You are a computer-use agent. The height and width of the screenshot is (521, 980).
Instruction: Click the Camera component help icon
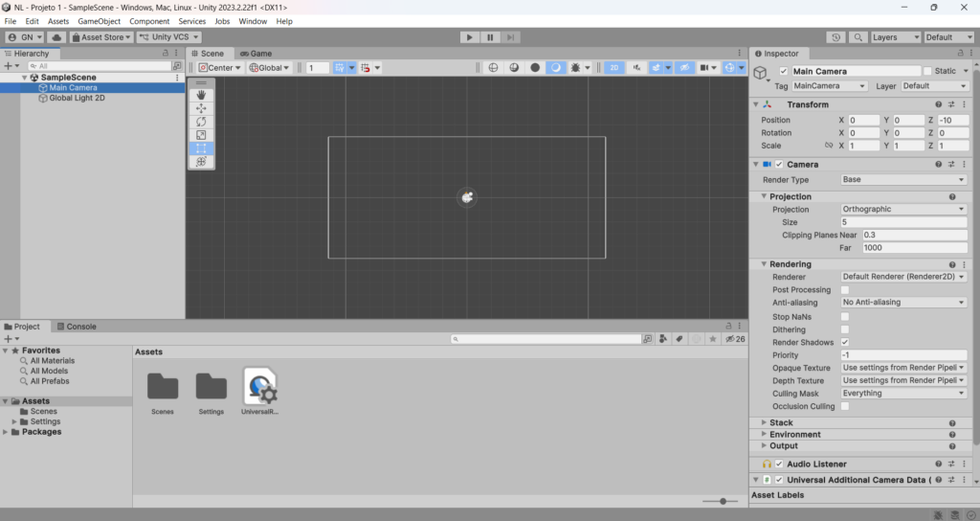tap(938, 165)
